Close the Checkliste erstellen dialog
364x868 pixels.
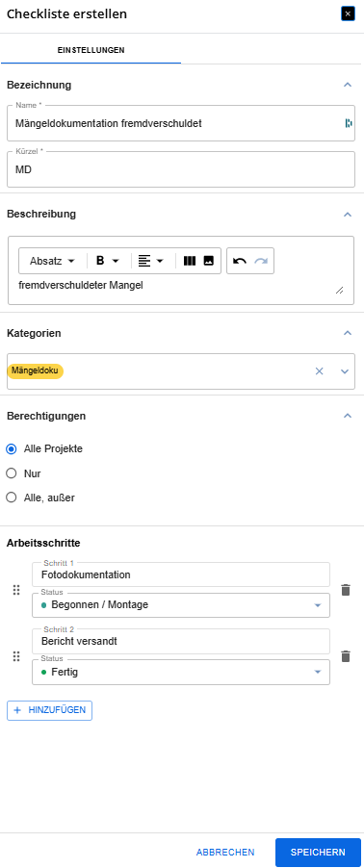click(348, 14)
